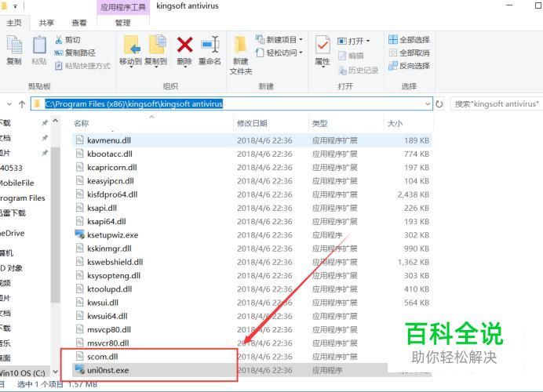Switch to the Share (共享) ribbon tab
Viewport: 543px width, 392px height.
click(x=46, y=23)
